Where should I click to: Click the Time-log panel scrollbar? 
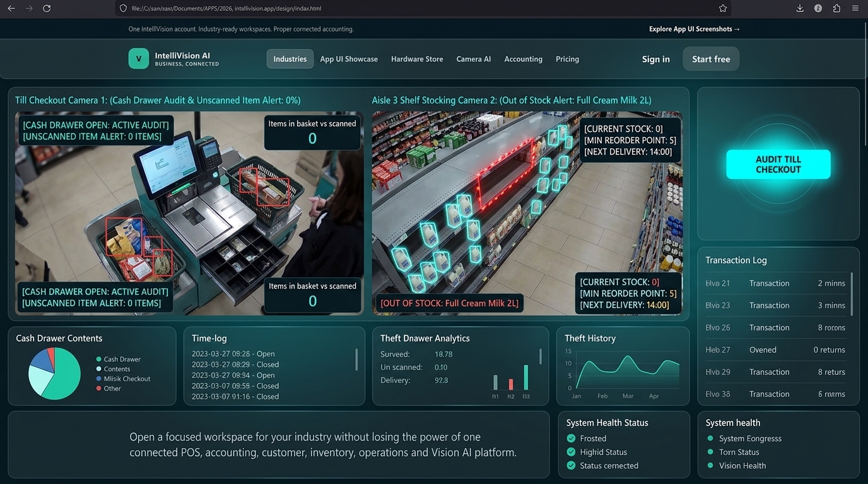[356, 359]
